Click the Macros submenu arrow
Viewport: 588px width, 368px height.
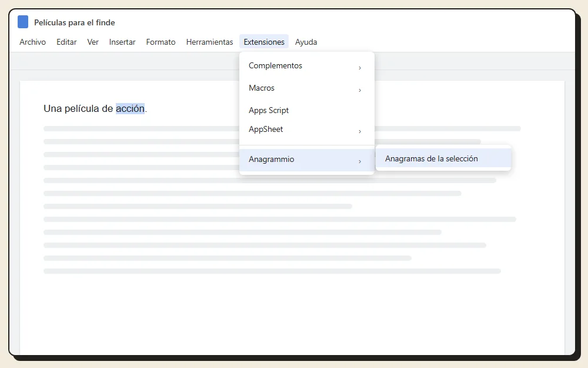360,91
